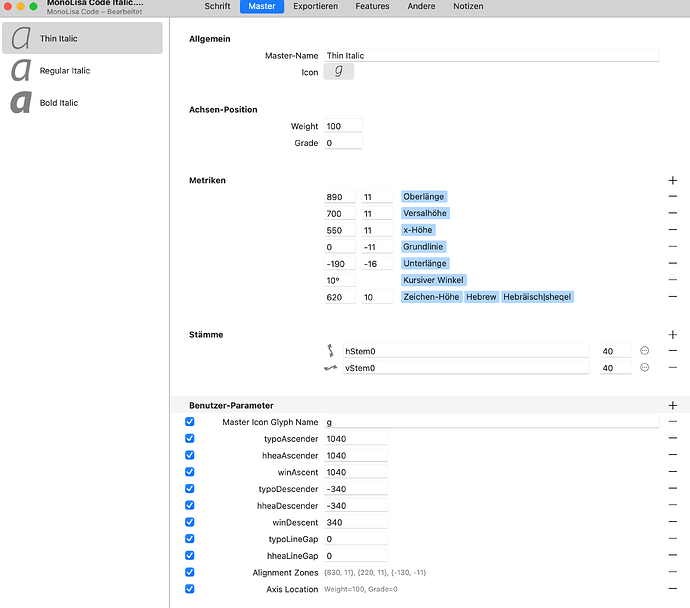690x608 pixels.
Task: Remove the x-Höhe metric row
Action: [x=672, y=230]
